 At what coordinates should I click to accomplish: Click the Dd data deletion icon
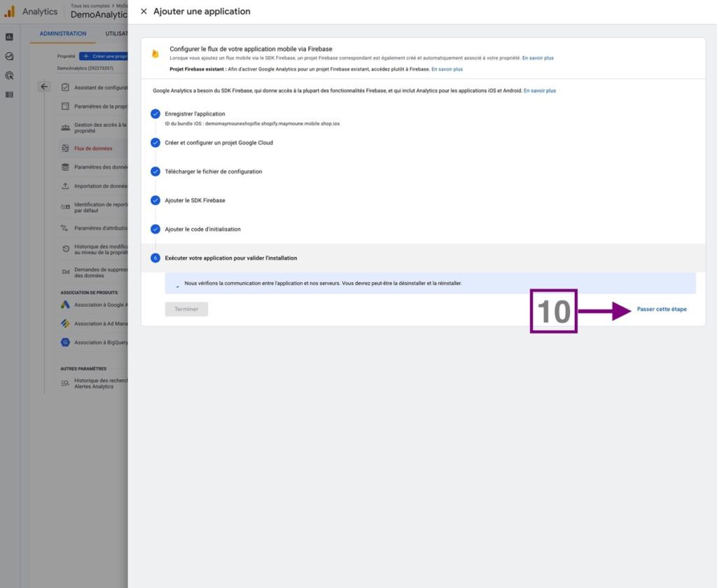(x=65, y=272)
